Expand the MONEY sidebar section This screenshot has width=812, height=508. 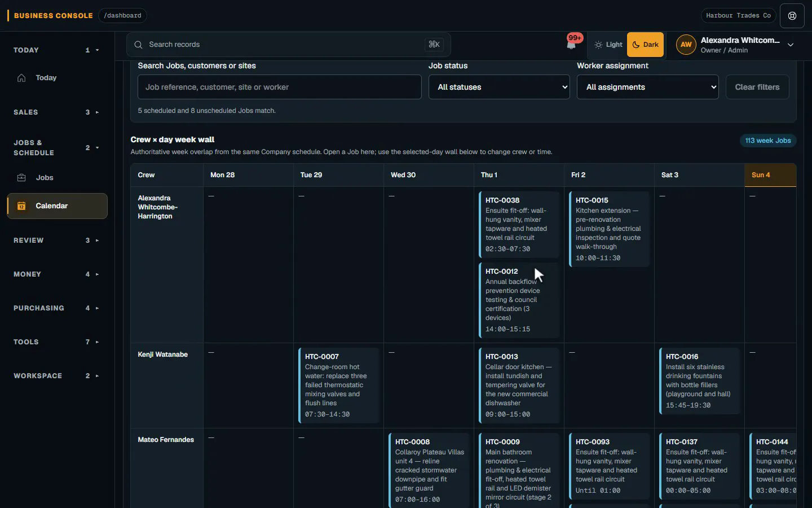click(56, 274)
